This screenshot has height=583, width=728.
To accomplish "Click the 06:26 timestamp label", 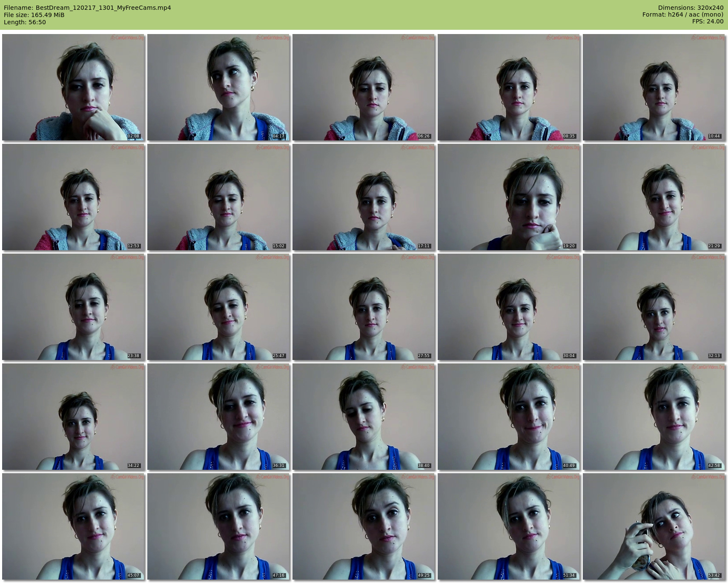I will point(424,136).
